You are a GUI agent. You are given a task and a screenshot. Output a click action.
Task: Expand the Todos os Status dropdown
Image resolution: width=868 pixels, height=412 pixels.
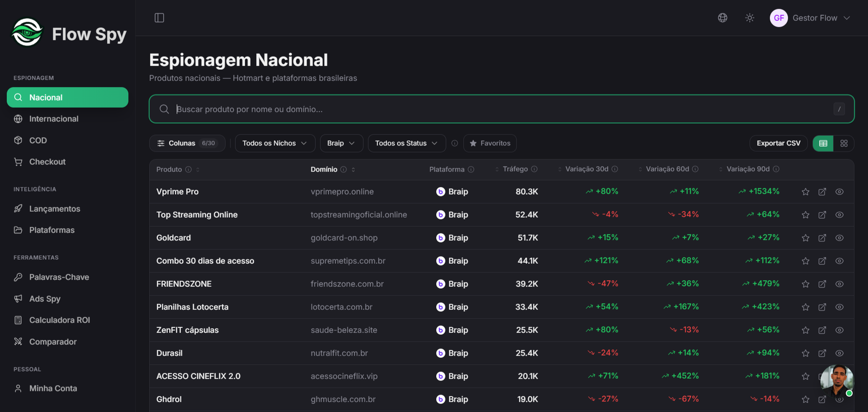click(x=407, y=143)
